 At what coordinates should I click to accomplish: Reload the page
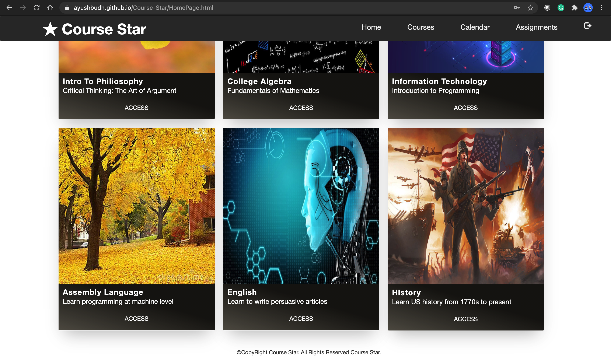(36, 8)
